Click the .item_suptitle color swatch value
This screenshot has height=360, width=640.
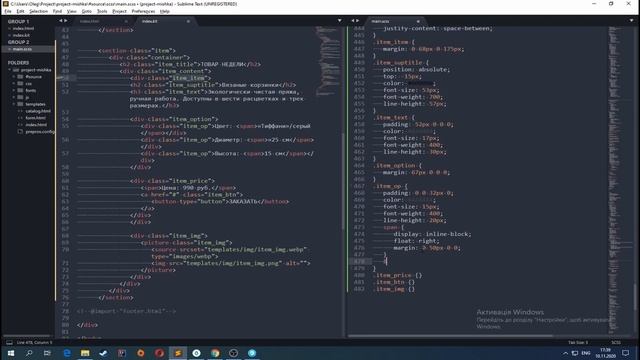click(x=421, y=84)
